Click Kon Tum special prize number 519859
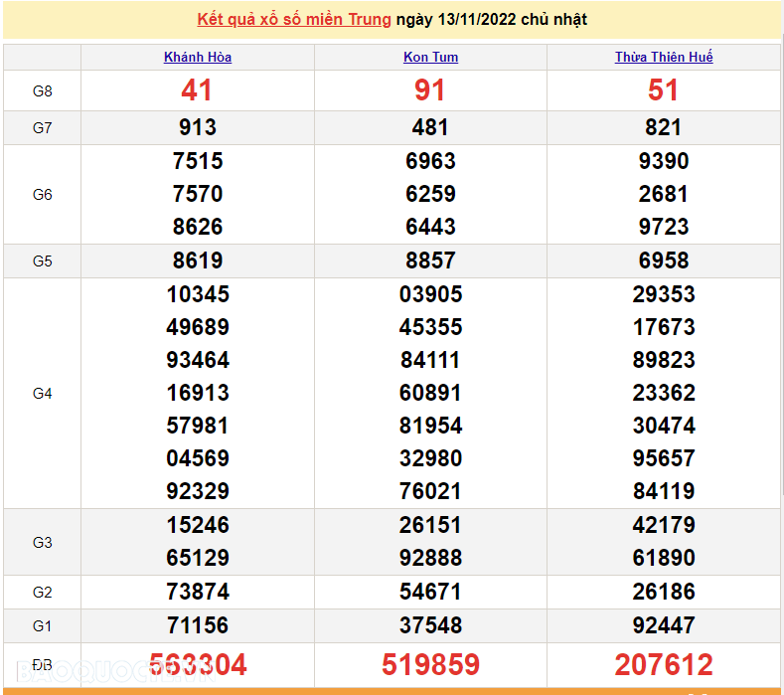Screen dimensions: 784x695 coord(430,664)
